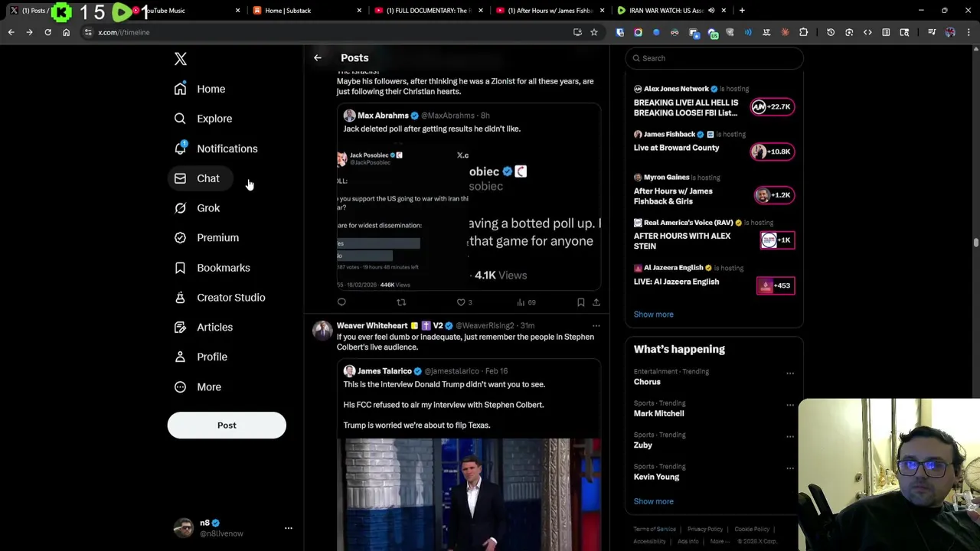Screen dimensions: 980x551
Task: Open Premium in the sidebar
Action: (x=207, y=238)
